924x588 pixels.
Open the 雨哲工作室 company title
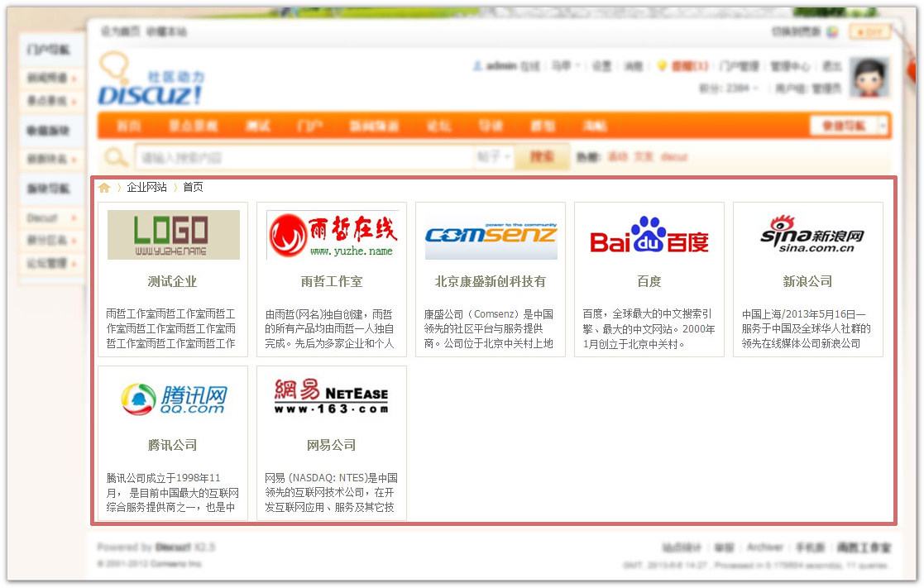point(332,282)
